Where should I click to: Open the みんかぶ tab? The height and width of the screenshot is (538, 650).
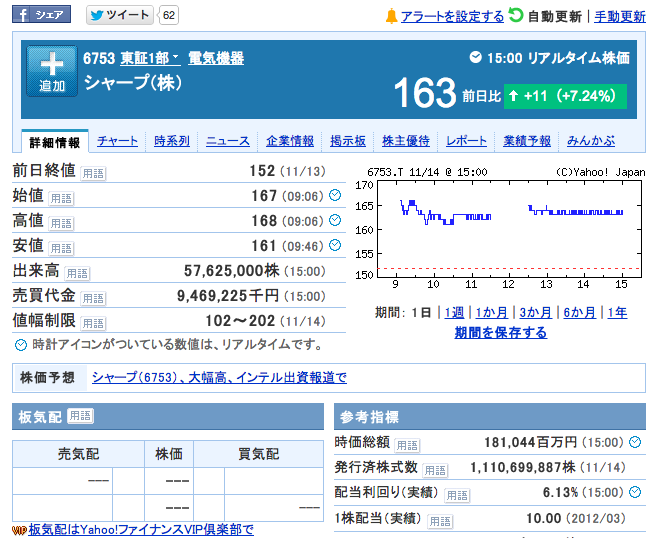591,141
